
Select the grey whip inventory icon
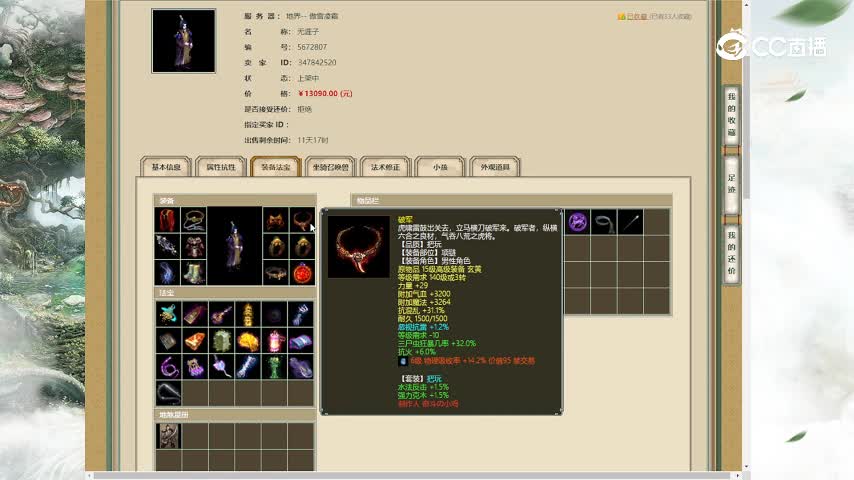pyautogui.click(x=604, y=222)
